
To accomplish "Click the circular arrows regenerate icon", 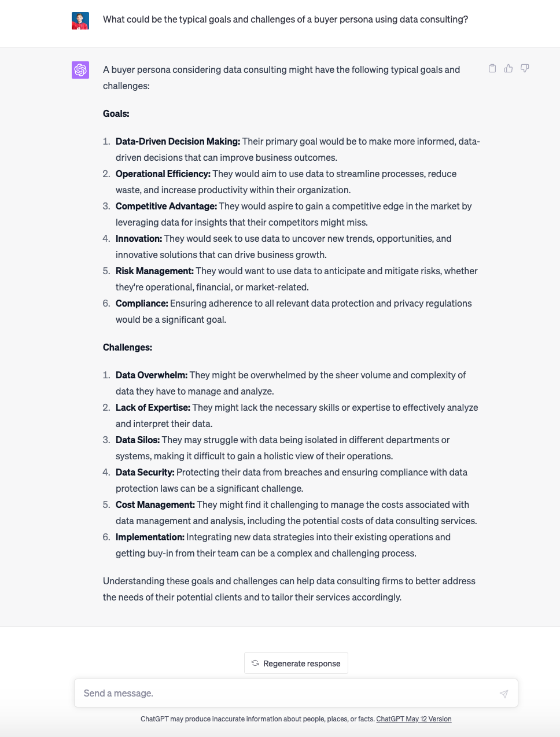I will coord(255,663).
